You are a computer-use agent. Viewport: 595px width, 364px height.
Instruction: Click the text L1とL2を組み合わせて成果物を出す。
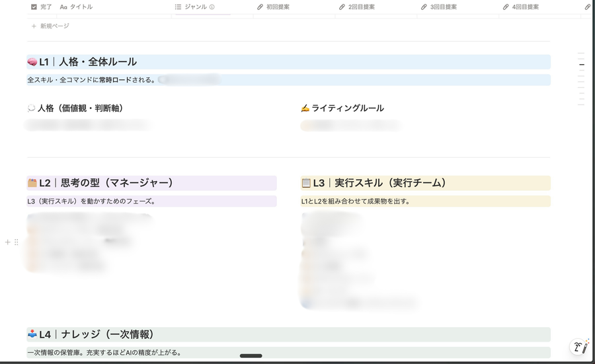click(x=356, y=201)
